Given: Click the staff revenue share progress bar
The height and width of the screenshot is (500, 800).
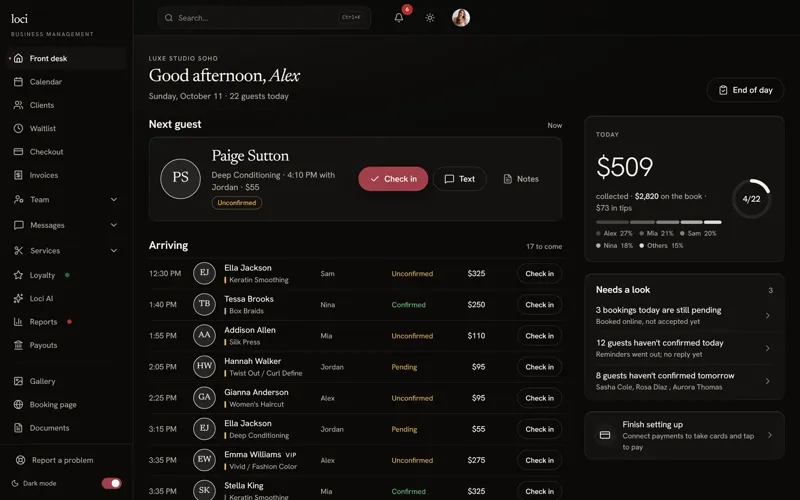Looking at the screenshot, I should [x=659, y=222].
